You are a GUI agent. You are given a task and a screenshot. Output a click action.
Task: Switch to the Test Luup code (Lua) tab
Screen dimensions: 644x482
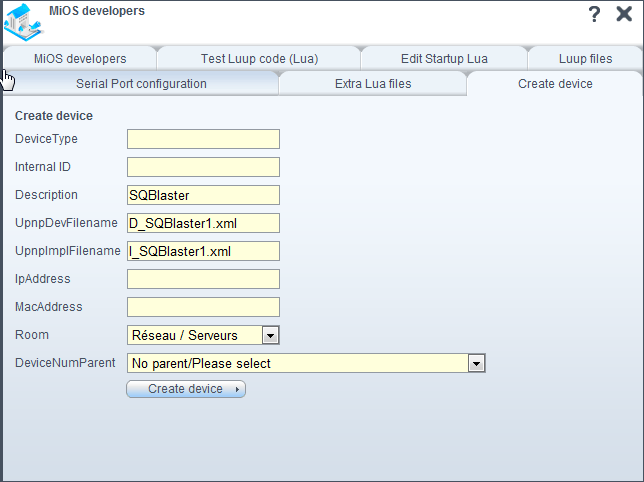point(259,59)
